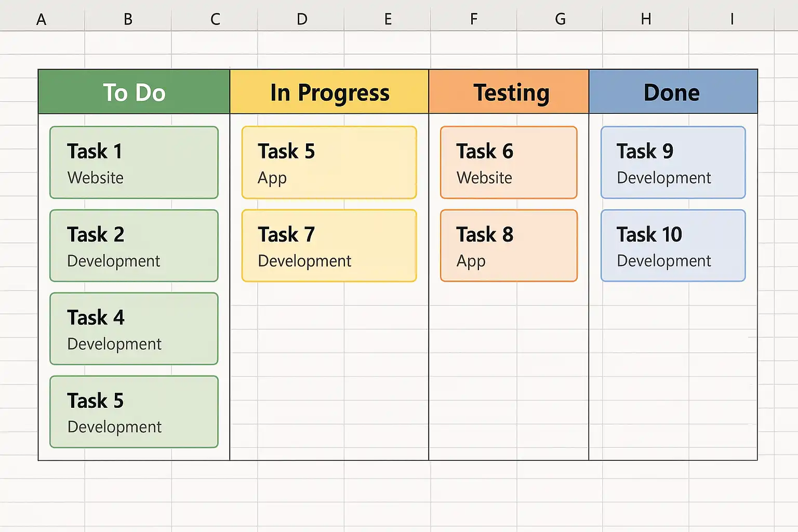
Task: Select the In Progress column header
Action: (x=329, y=92)
